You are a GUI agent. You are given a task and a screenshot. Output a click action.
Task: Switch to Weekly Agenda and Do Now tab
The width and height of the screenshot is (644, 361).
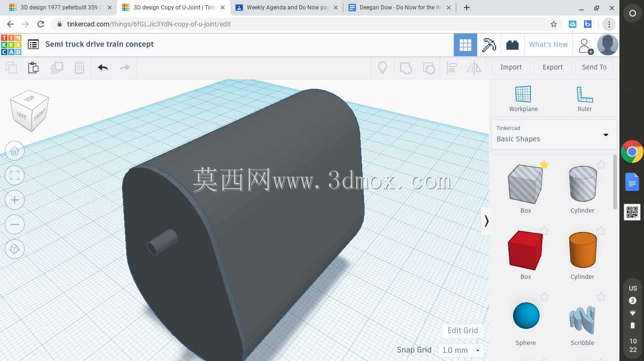tap(287, 8)
